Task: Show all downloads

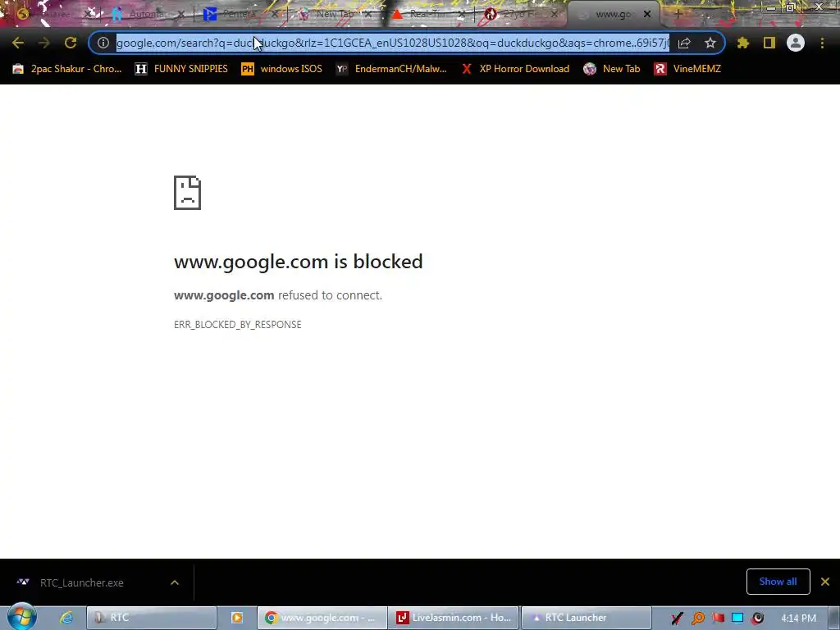Action: point(778,582)
